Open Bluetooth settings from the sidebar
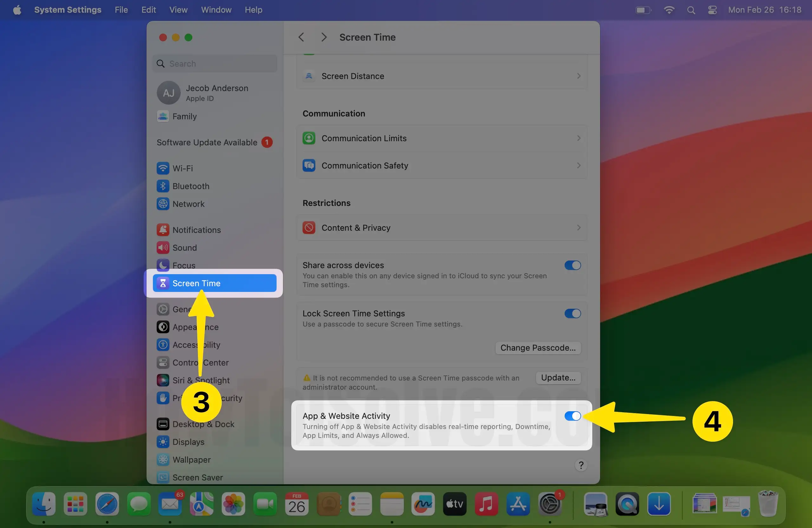Viewport: 812px width, 528px height. click(x=163, y=186)
